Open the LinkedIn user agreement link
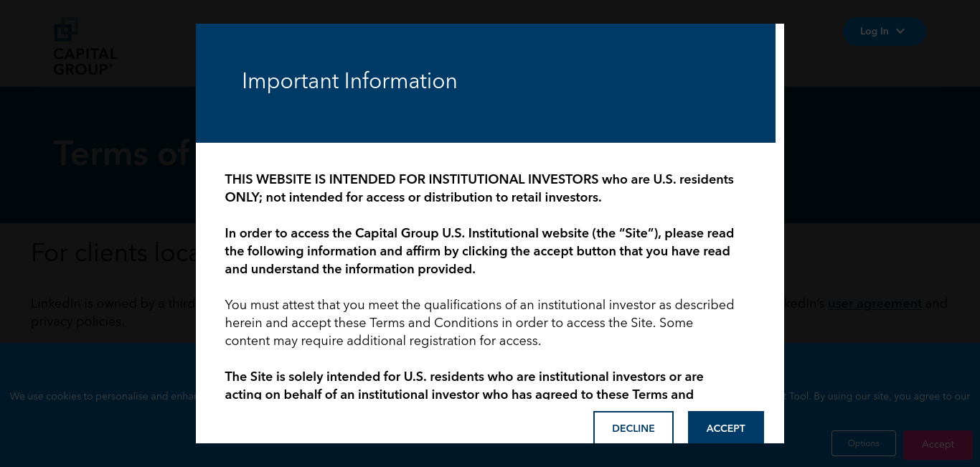This screenshot has width=980, height=467. pyautogui.click(x=875, y=303)
